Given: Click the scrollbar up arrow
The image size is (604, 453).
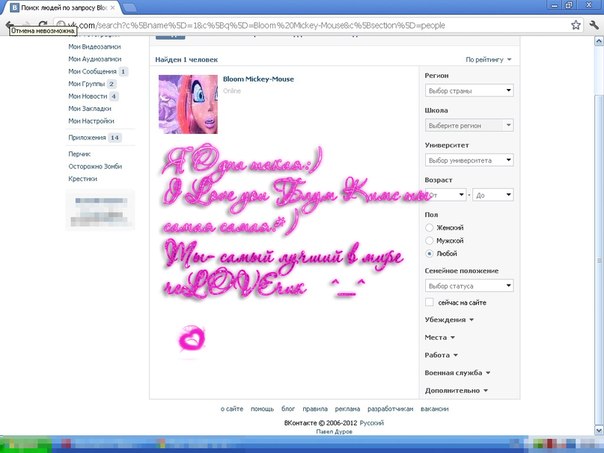Looking at the screenshot, I should coord(599,40).
